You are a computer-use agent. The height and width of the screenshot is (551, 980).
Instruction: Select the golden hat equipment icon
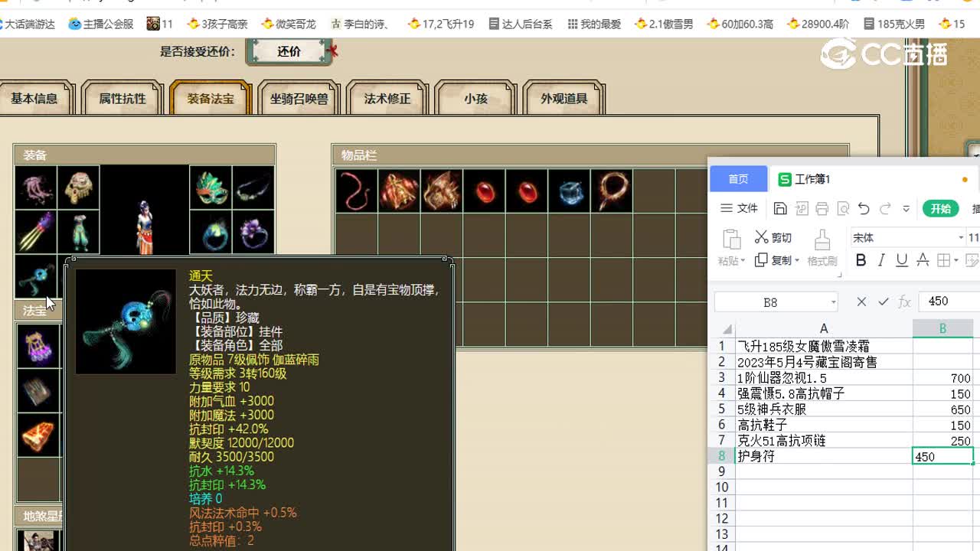78,187
